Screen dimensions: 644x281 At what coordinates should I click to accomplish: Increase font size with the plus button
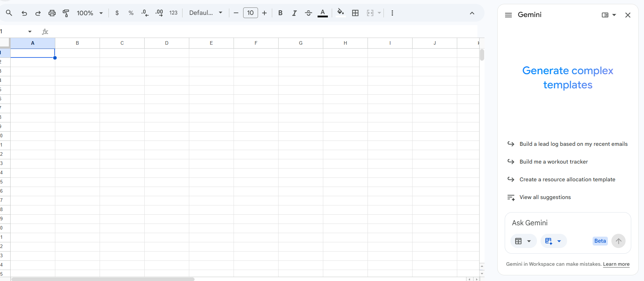coord(264,13)
